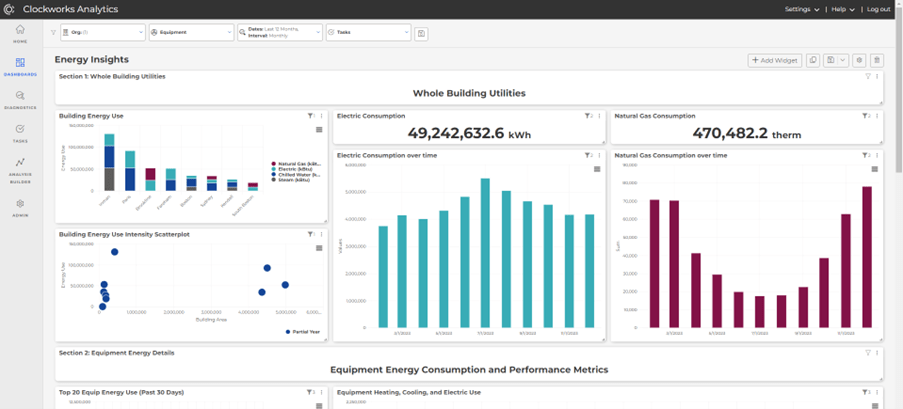903x409 pixels.
Task: Open dashboard settings gear icon
Action: click(x=858, y=60)
